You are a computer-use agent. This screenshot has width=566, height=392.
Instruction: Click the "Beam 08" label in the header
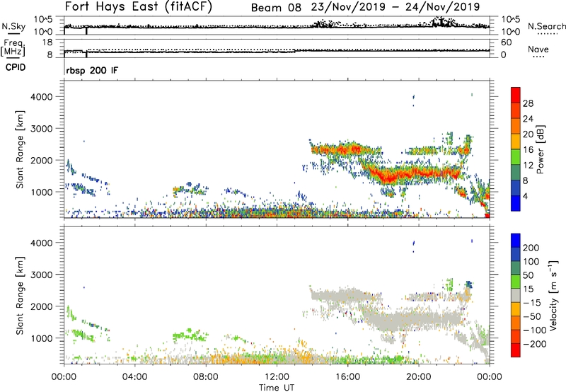tap(276, 8)
